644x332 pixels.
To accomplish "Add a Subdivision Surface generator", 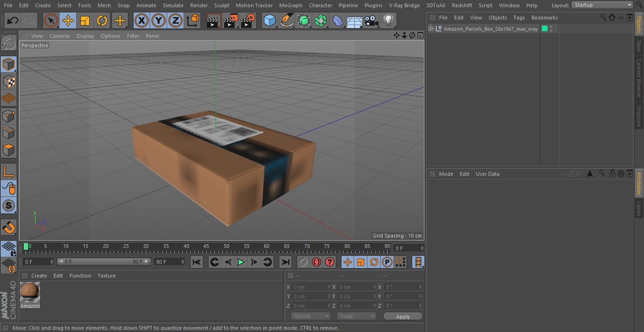I will tap(304, 21).
